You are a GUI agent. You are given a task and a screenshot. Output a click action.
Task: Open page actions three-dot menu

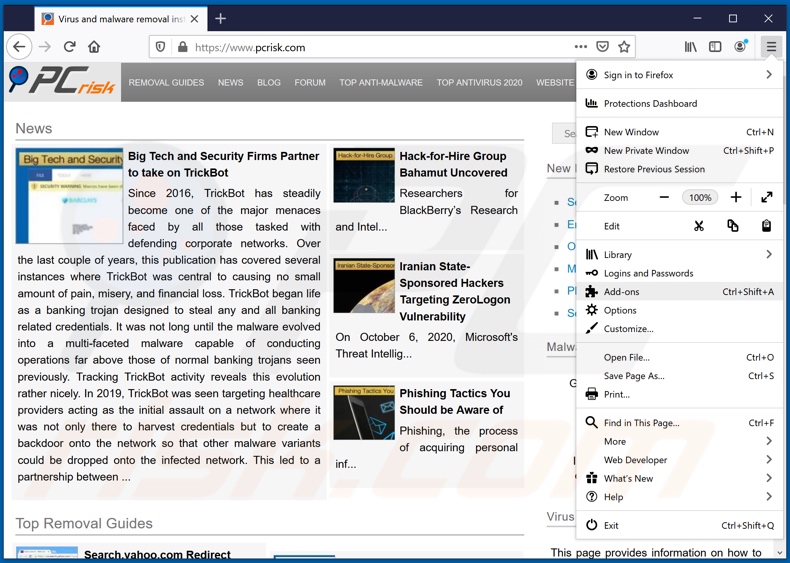(x=580, y=47)
